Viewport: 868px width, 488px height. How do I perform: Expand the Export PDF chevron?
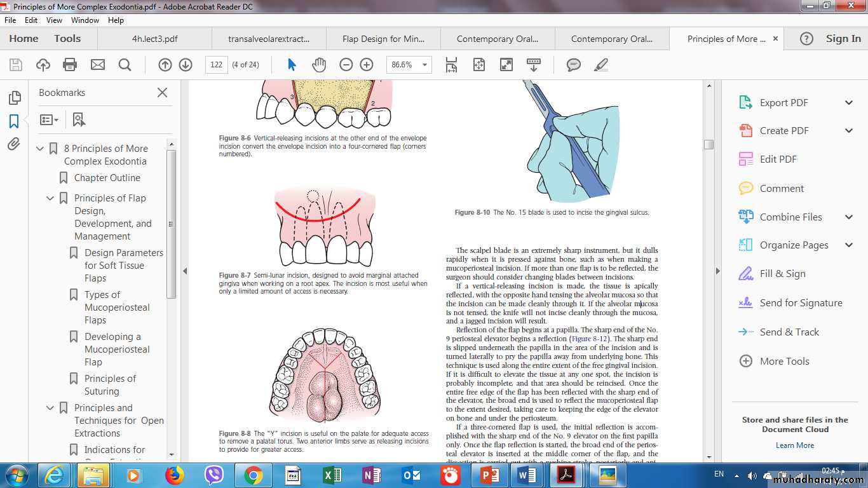pos(848,103)
